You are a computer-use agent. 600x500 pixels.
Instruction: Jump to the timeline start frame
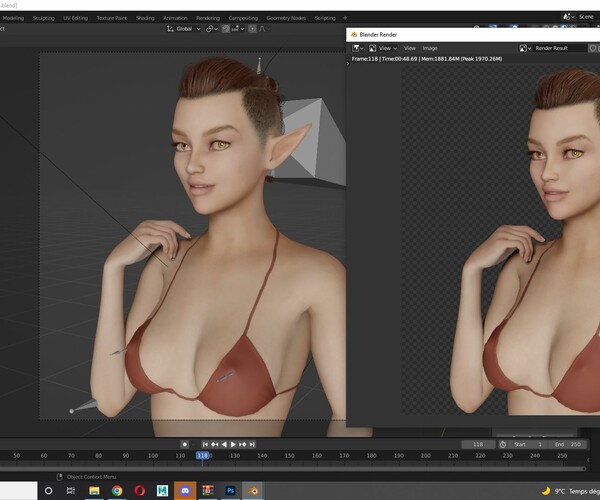pyautogui.click(x=205, y=445)
